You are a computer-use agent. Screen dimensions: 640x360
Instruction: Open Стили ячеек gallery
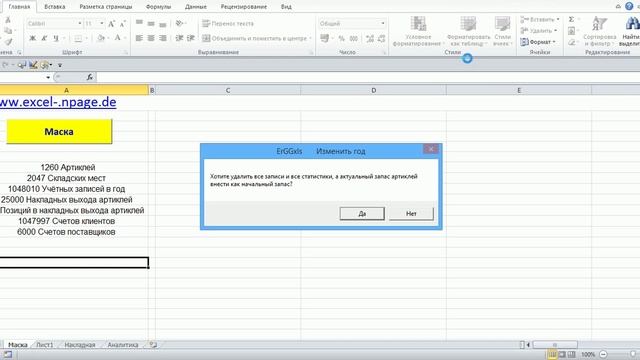coord(502,31)
